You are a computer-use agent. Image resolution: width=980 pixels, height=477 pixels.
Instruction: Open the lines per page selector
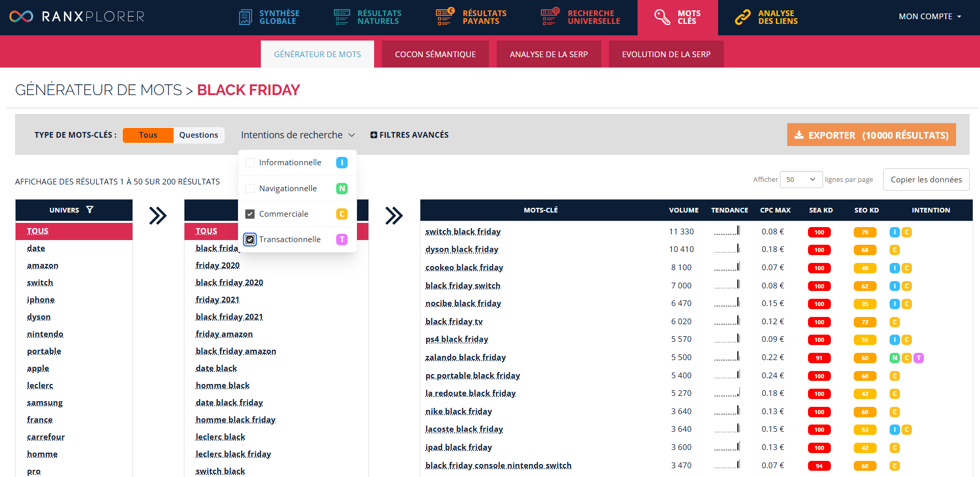tap(801, 179)
